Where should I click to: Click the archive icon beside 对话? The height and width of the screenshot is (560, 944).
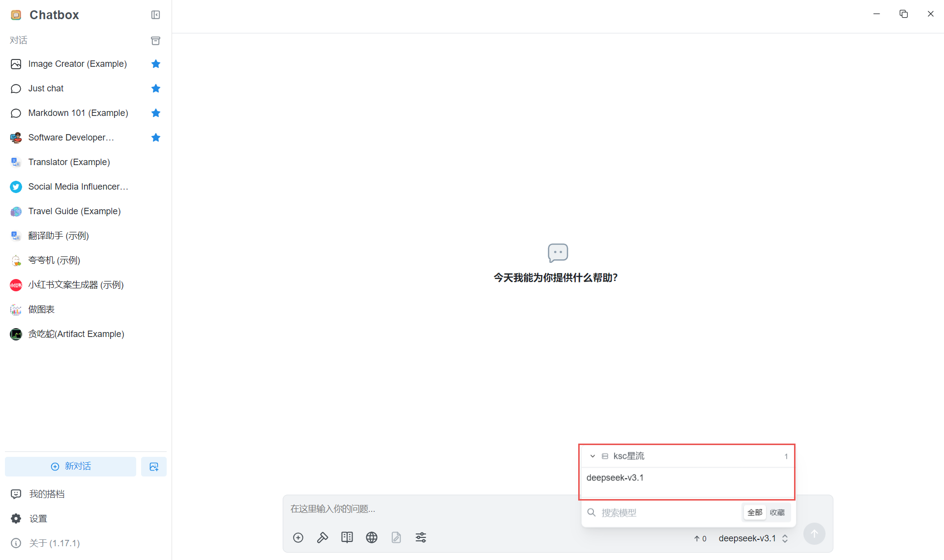(x=155, y=40)
